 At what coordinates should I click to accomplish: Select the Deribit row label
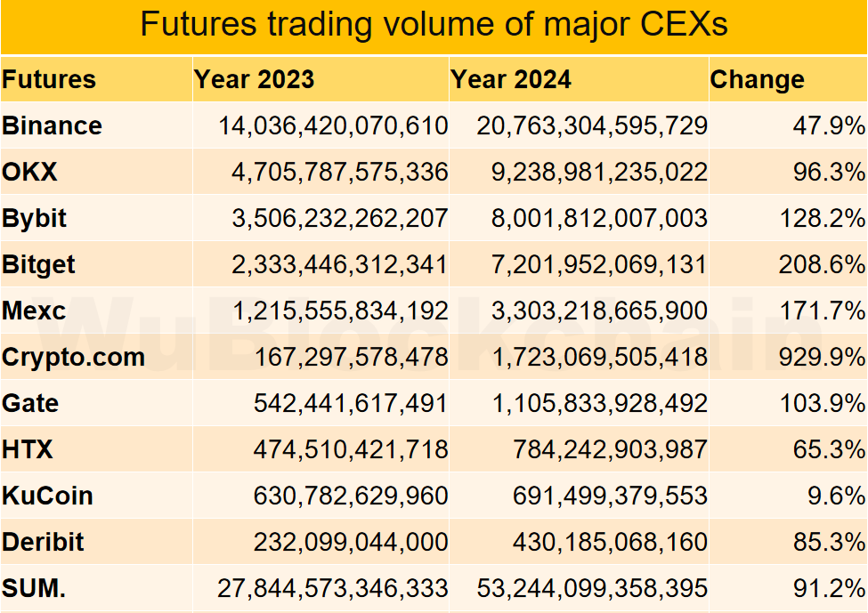click(x=44, y=542)
